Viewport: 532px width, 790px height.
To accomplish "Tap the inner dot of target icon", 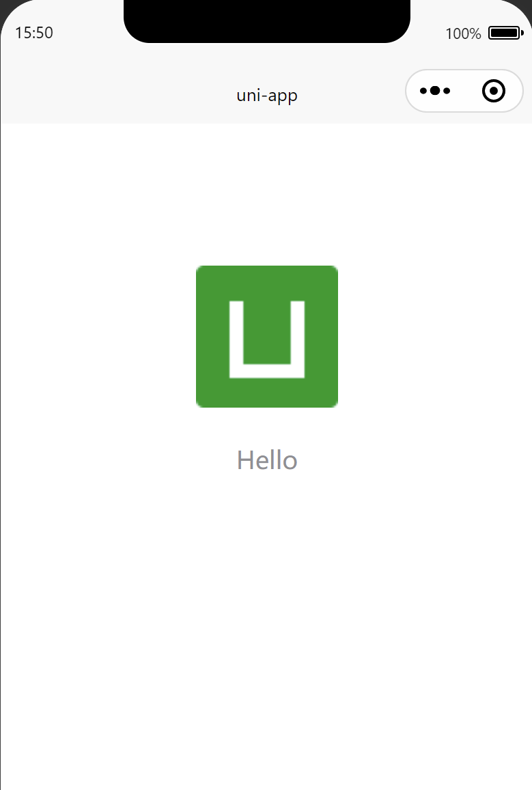I will 493,91.
